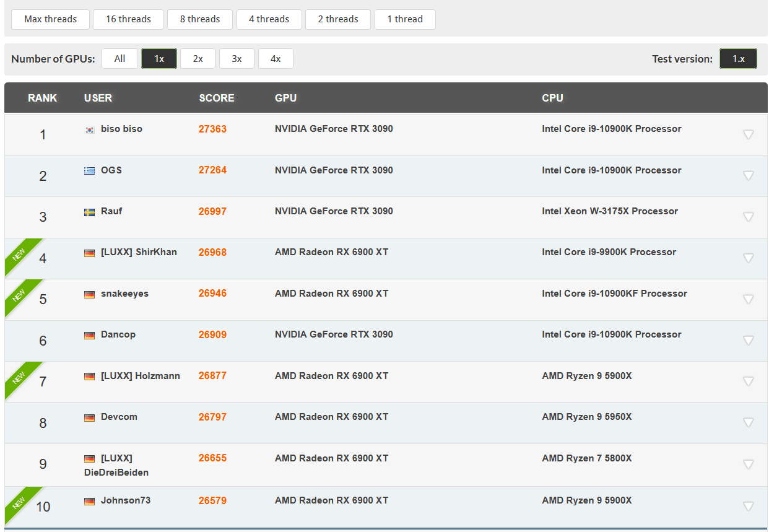Viewport: 769px width, 532px height.
Task: Open score 27264 result
Action: click(x=212, y=170)
